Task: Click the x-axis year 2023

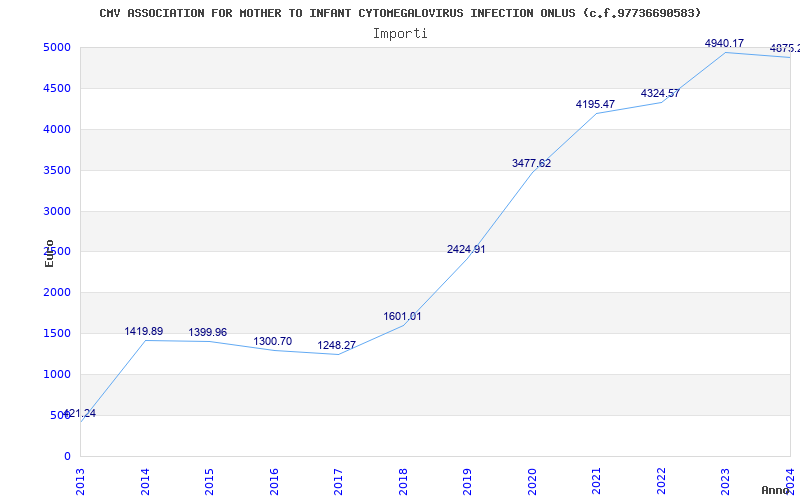Action: pos(726,482)
